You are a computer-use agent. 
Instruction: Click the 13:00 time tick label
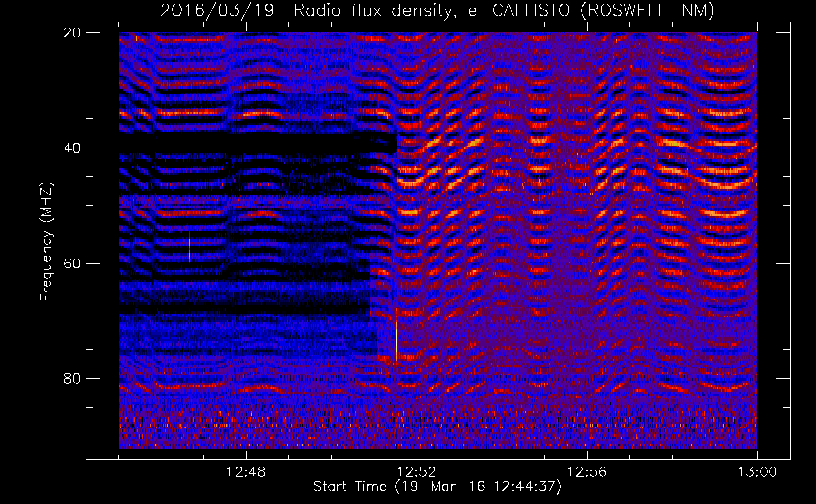coord(757,472)
